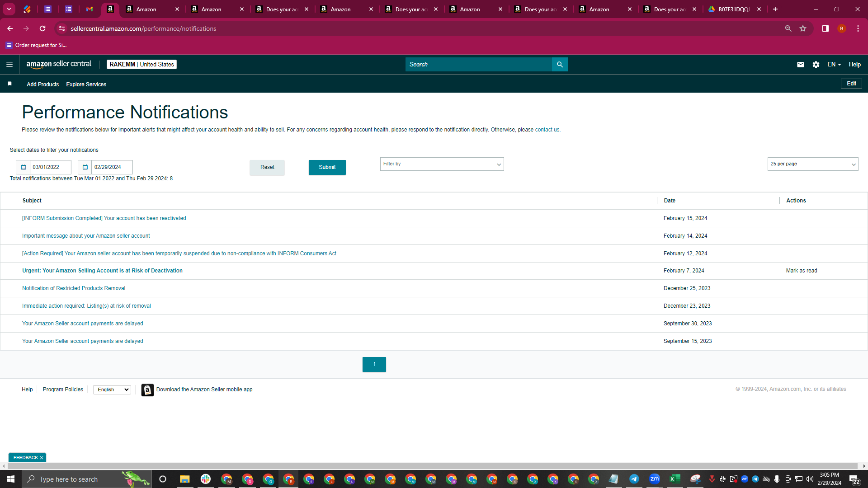Click the search magnifier button

pyautogui.click(x=560, y=65)
